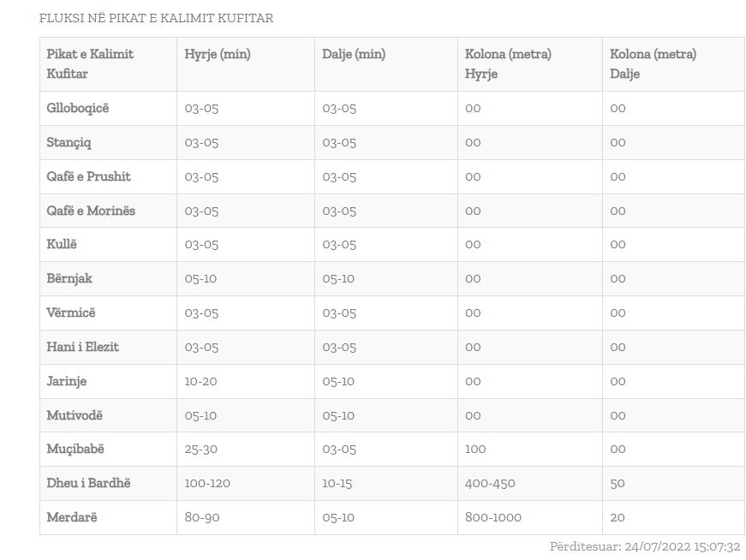Click the Vërmicë crossing name
Screen dimensions: 746x560
point(71,313)
